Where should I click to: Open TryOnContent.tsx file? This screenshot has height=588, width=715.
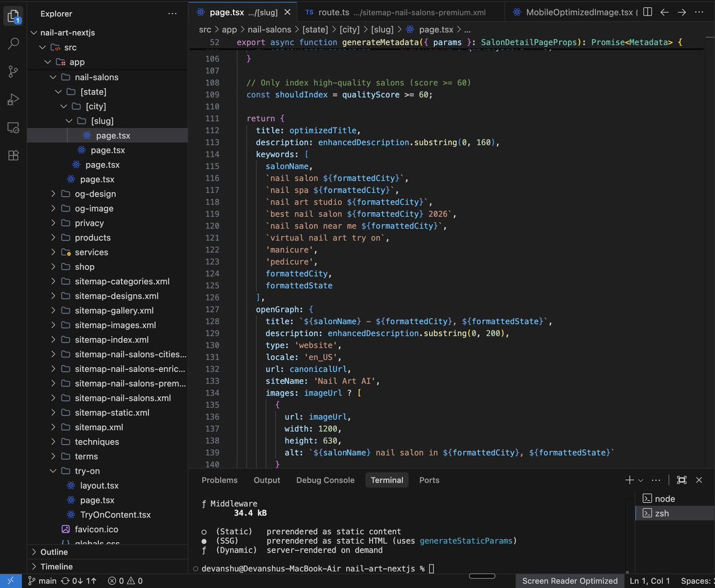pos(108,515)
